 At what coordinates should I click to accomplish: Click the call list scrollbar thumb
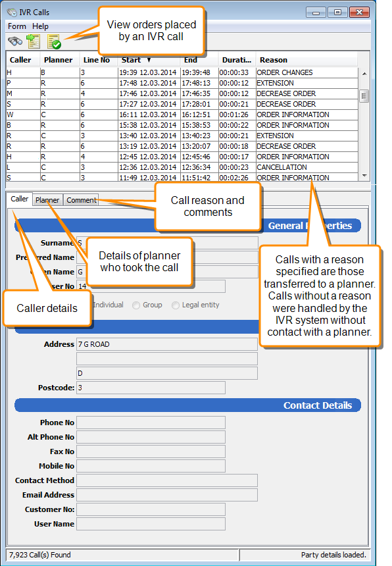[x=364, y=96]
